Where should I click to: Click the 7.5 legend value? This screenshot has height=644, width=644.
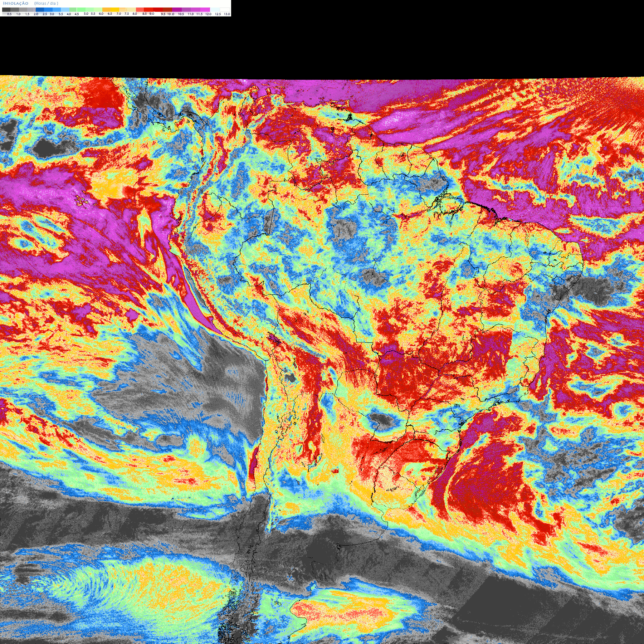point(127,14)
